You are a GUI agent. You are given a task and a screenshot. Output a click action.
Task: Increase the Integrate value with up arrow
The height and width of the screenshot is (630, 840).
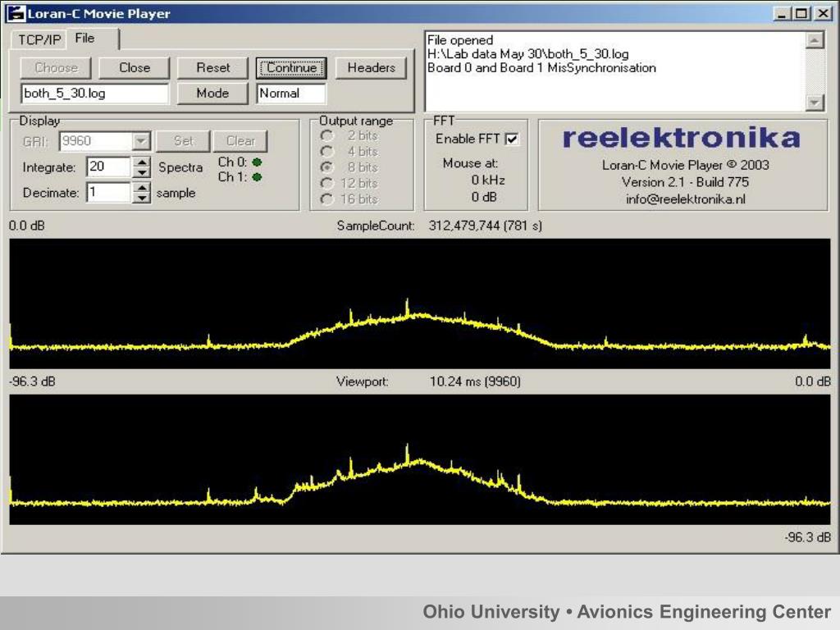coord(141,162)
